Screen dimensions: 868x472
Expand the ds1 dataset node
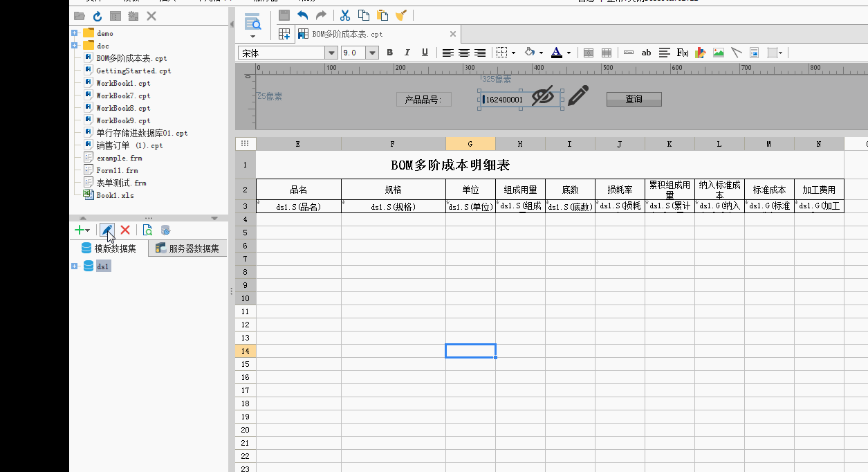pos(76,266)
